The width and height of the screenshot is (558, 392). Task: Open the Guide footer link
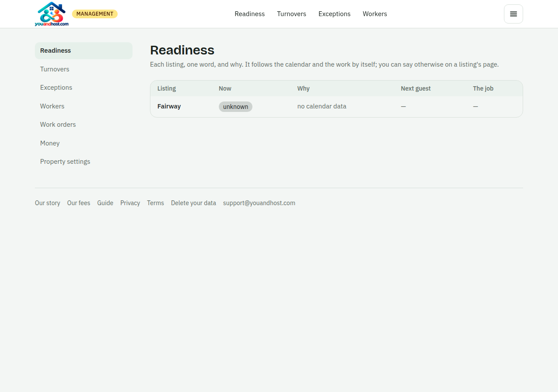click(105, 203)
